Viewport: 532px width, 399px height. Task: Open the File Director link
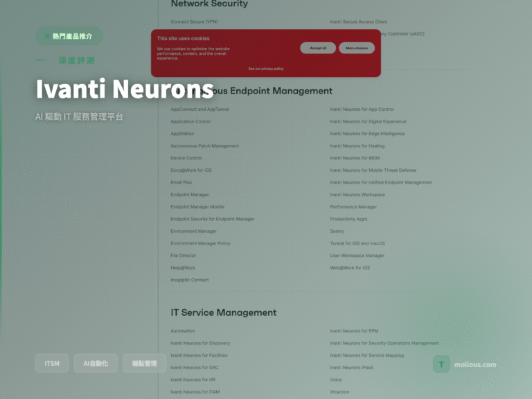183,256
